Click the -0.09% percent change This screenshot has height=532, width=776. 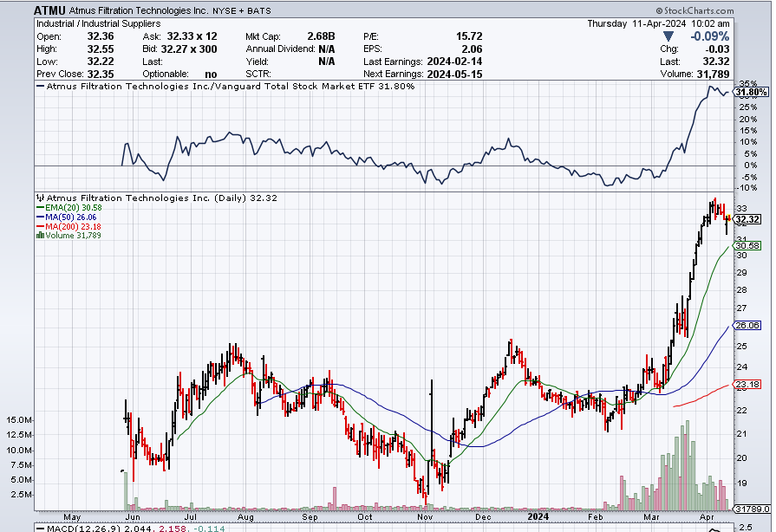pos(710,36)
